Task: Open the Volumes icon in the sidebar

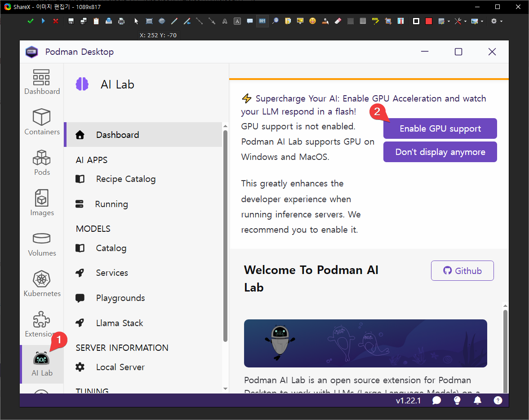Action: tap(42, 243)
